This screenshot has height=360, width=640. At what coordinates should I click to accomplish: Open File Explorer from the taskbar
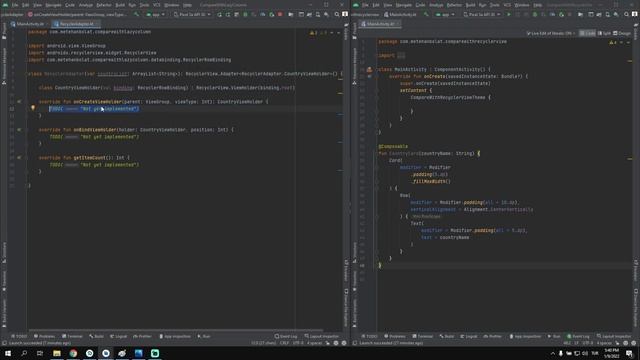[x=57, y=353]
